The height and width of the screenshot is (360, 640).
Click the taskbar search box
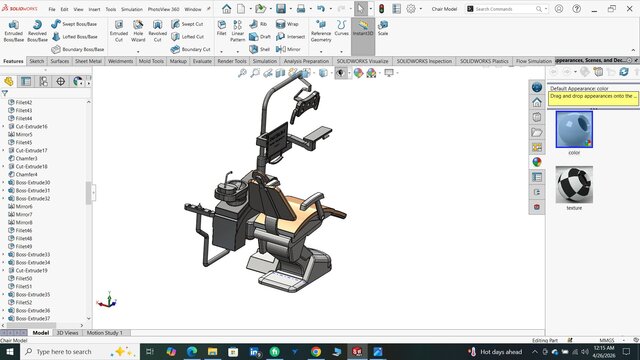point(80,351)
